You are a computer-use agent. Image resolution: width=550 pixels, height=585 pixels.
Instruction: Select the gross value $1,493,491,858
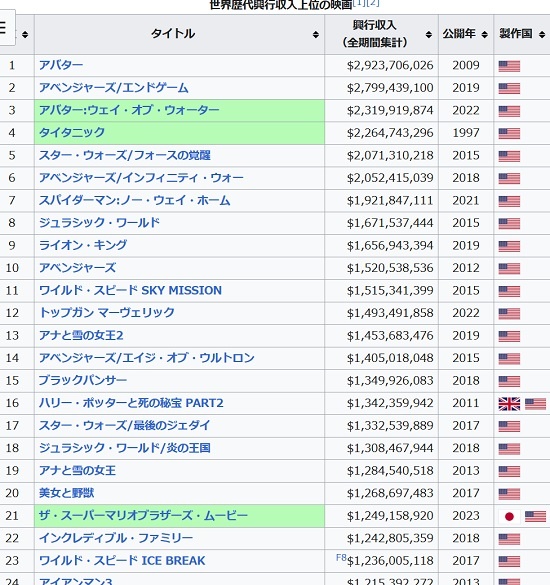(x=390, y=313)
